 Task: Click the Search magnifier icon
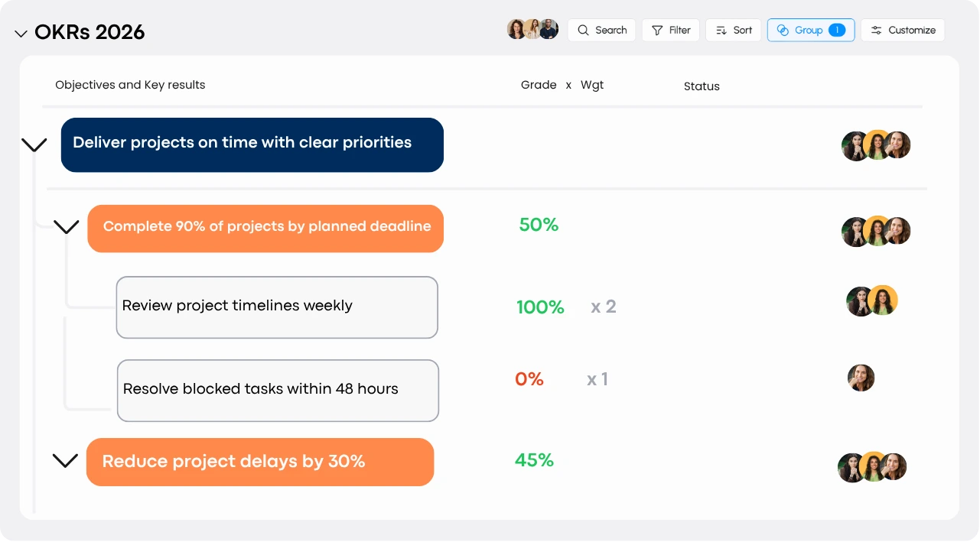[584, 31]
